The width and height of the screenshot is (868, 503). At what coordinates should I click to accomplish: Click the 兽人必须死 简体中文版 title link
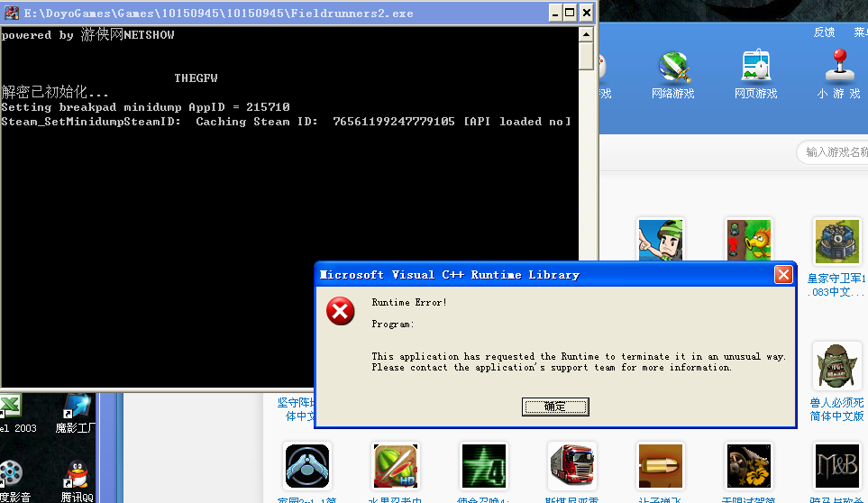pyautogui.click(x=836, y=409)
